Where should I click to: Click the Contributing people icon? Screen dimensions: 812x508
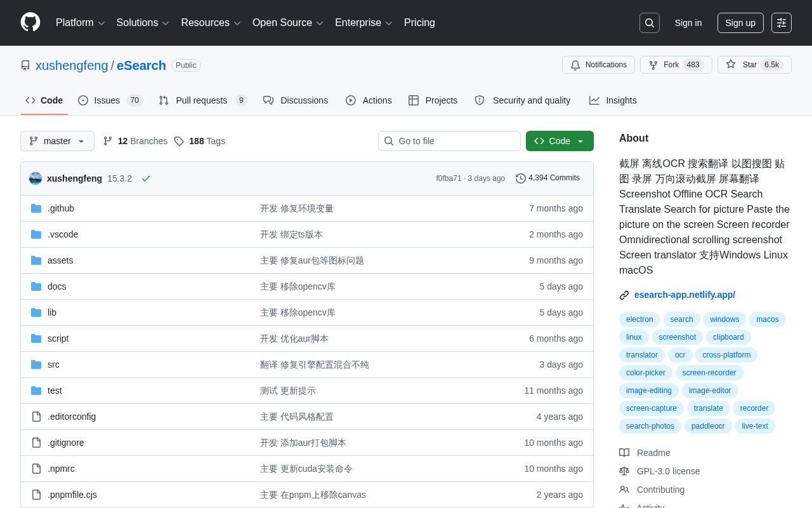coord(624,490)
